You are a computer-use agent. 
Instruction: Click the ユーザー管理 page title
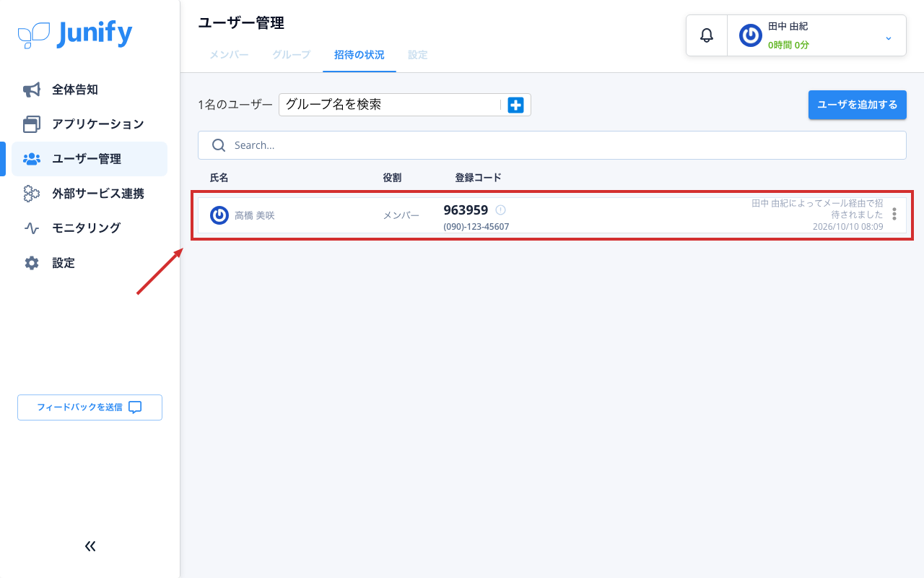(x=241, y=23)
